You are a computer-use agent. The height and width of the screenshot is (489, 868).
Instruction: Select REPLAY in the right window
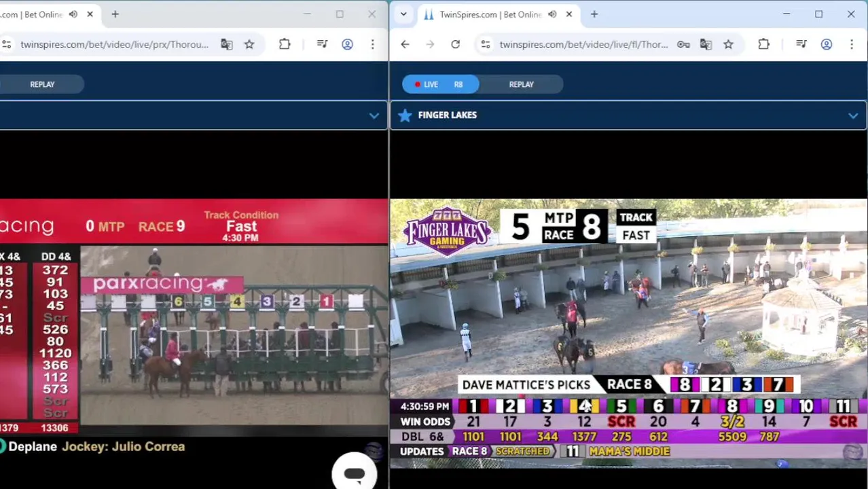[522, 84]
